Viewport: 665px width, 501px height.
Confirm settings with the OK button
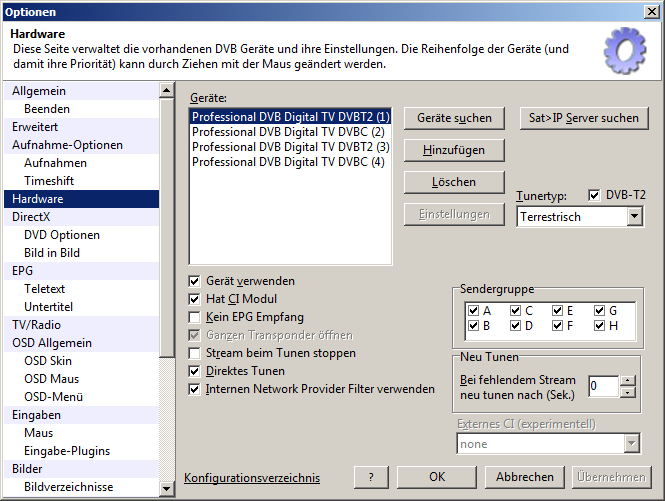tap(437, 477)
